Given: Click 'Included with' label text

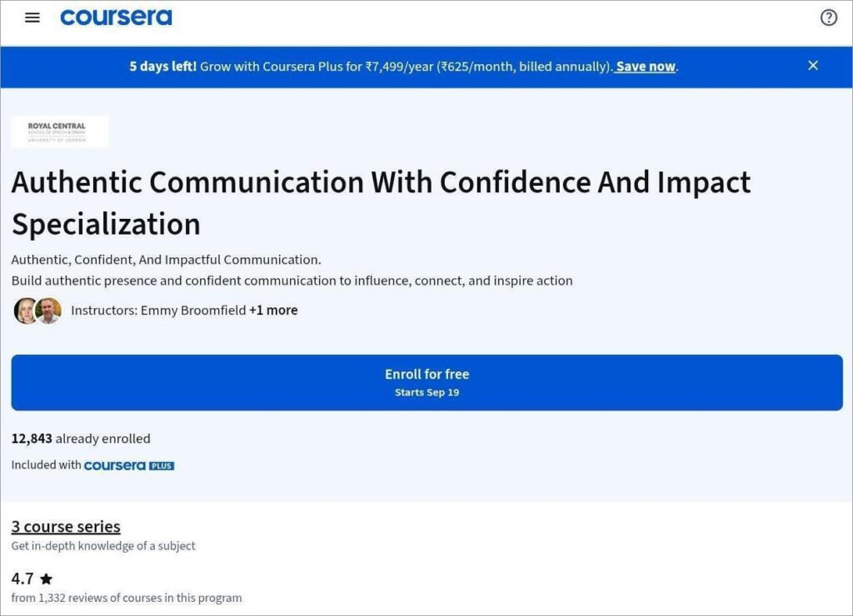Looking at the screenshot, I should coord(47,464).
